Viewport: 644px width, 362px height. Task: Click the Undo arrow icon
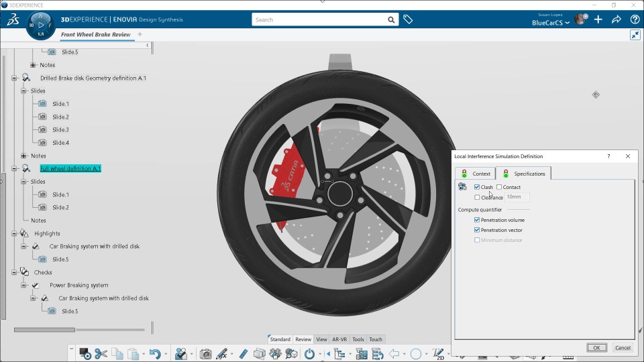154,353
